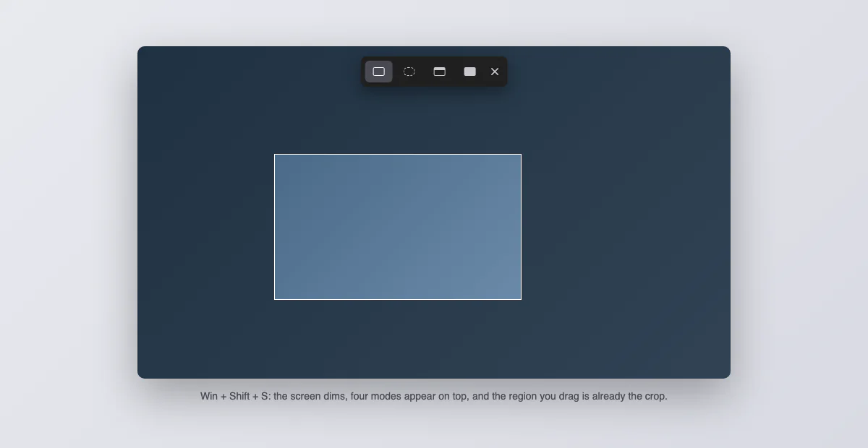Pick the Fullscreen snip mode
This screenshot has height=448, width=868.
click(x=470, y=72)
